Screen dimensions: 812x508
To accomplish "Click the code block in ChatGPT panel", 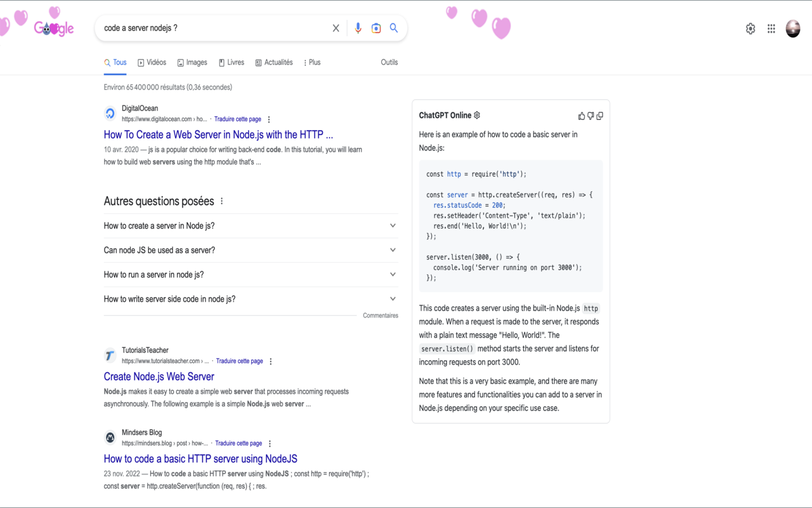I will 511,226.
